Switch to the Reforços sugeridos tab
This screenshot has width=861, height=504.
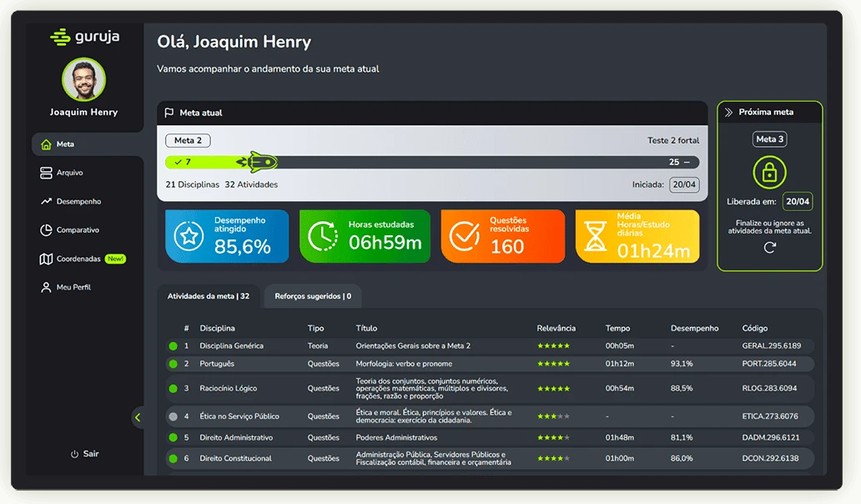[313, 295]
